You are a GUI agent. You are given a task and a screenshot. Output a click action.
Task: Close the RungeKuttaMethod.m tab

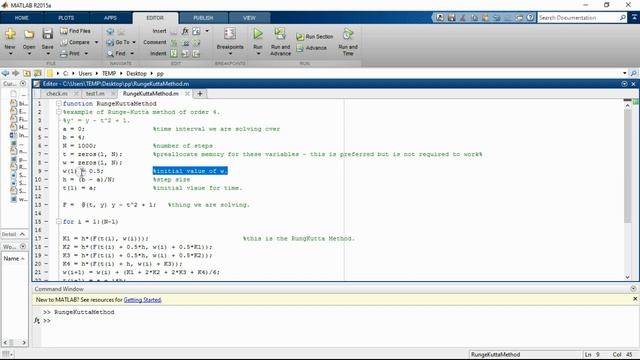[187, 94]
